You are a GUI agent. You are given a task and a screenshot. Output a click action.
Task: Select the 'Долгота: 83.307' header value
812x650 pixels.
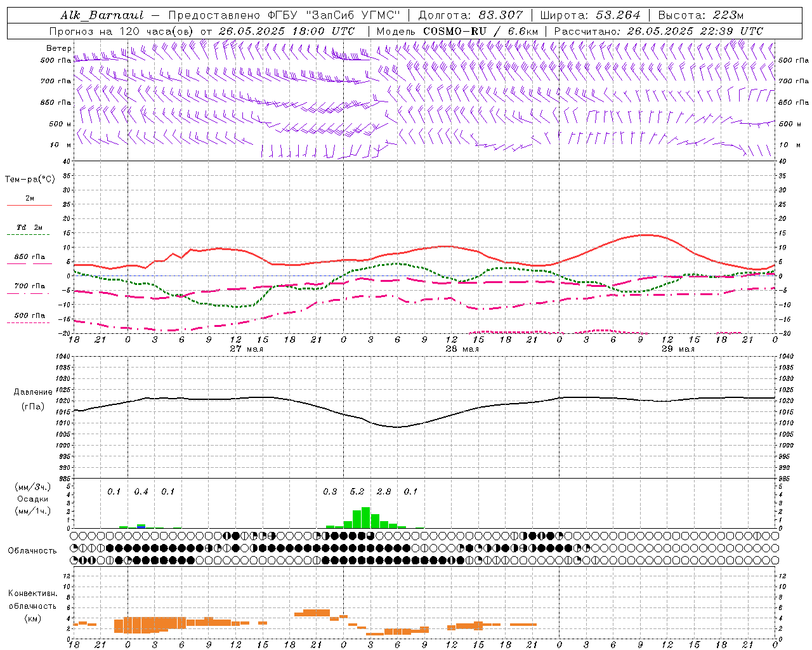tap(471, 15)
